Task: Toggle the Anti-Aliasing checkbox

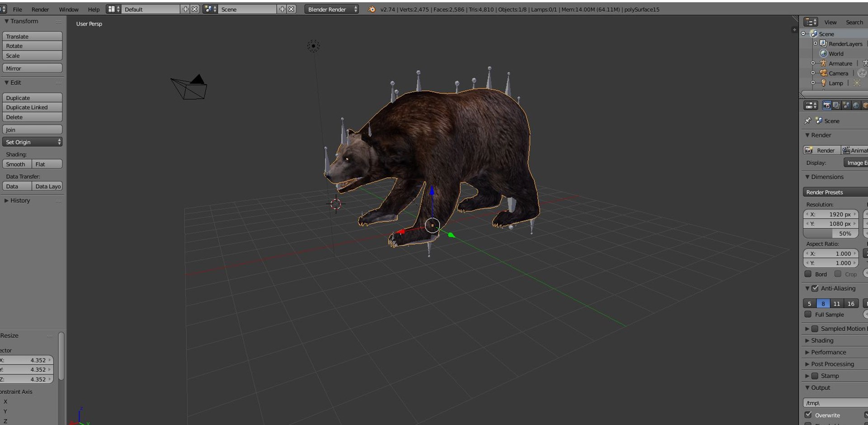Action: point(815,288)
